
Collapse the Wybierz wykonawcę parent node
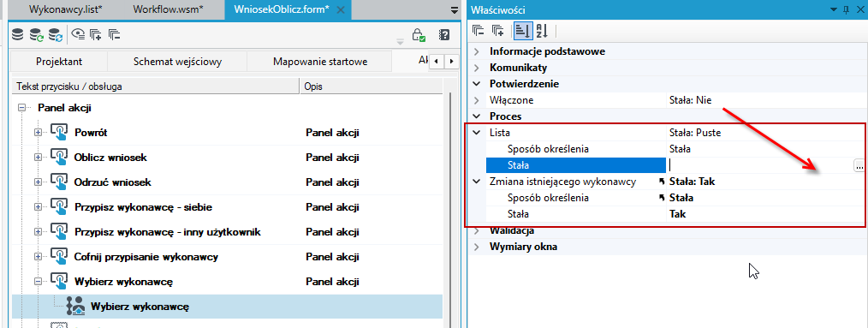[x=39, y=282]
